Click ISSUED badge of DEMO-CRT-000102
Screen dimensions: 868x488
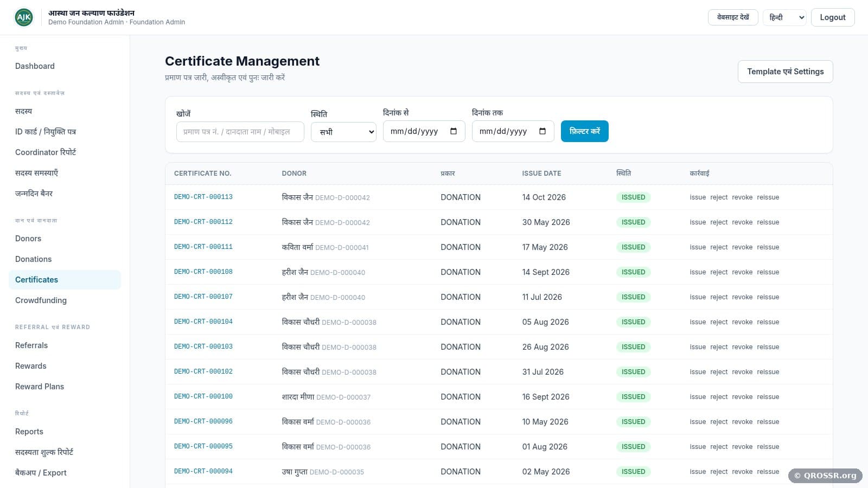click(x=633, y=372)
